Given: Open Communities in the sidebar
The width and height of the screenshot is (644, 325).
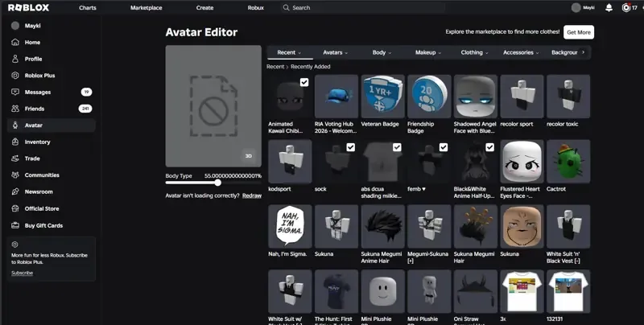Looking at the screenshot, I should click(x=52, y=175).
